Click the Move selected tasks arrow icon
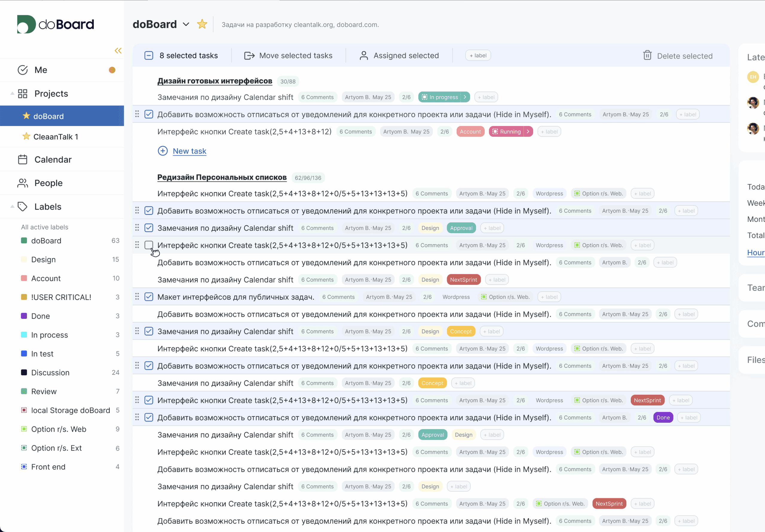This screenshot has width=765, height=532. tap(249, 56)
